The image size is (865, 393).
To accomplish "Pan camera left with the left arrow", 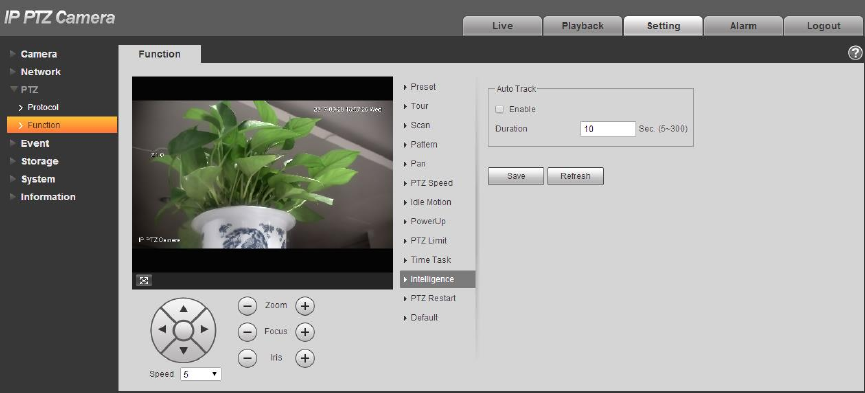I will (x=162, y=330).
